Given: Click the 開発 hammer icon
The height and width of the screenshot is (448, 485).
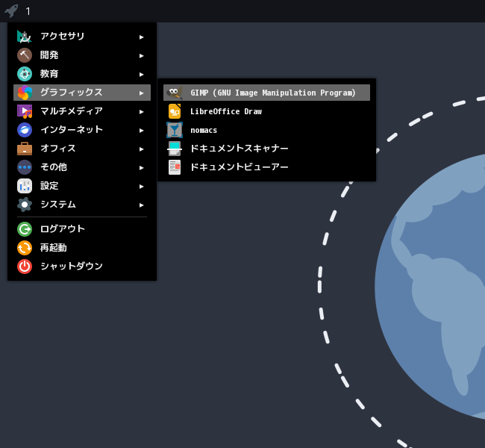Looking at the screenshot, I should pyautogui.click(x=25, y=55).
